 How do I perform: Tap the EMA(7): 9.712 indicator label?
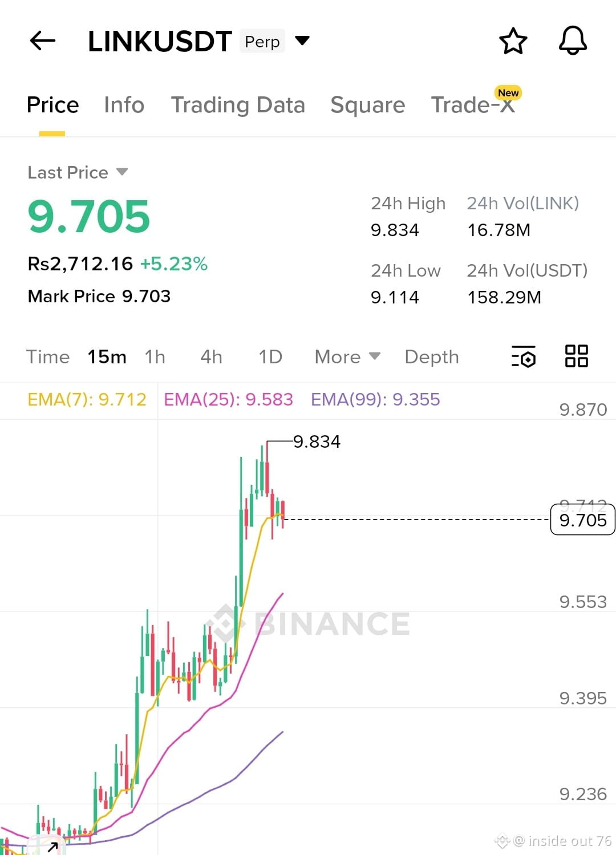pos(87,399)
